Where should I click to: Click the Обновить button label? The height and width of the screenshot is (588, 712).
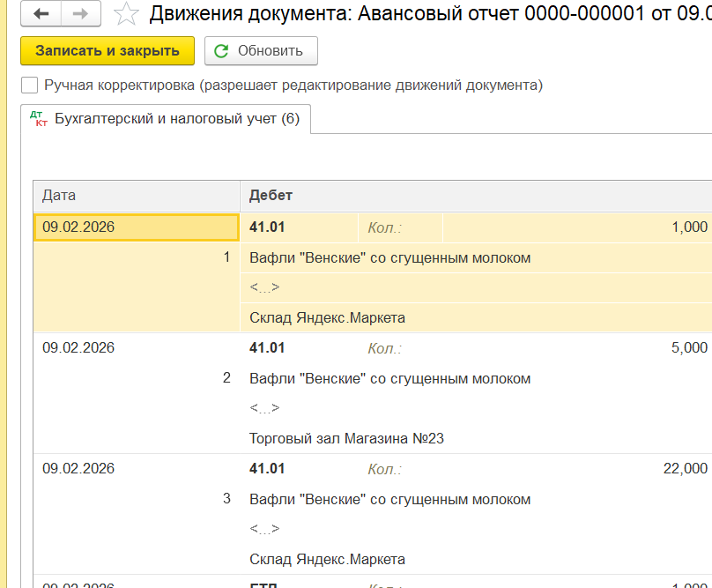270,51
